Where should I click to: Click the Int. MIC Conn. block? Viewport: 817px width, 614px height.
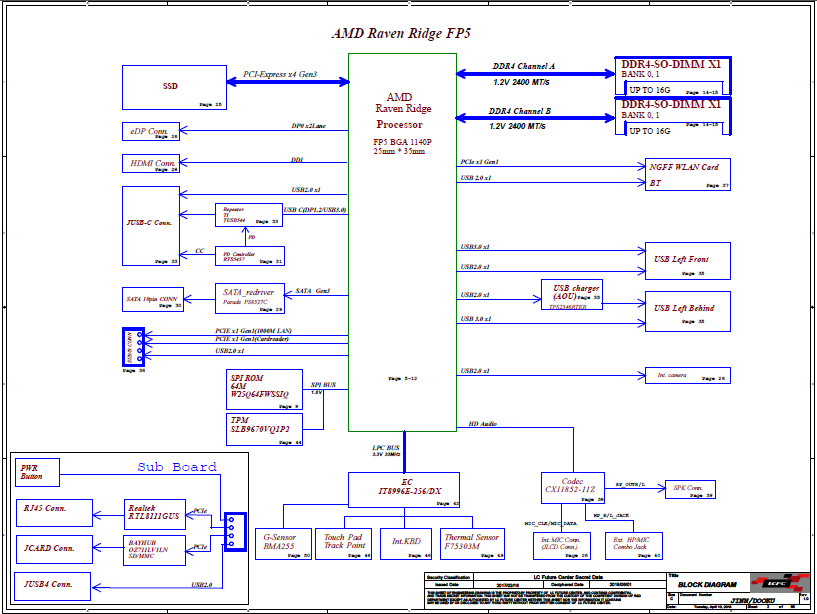point(562,546)
